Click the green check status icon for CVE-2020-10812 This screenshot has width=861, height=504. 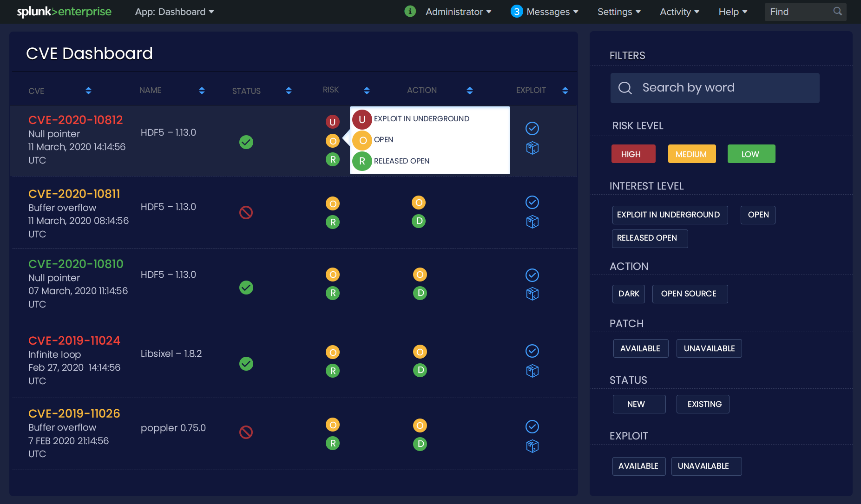click(x=246, y=142)
